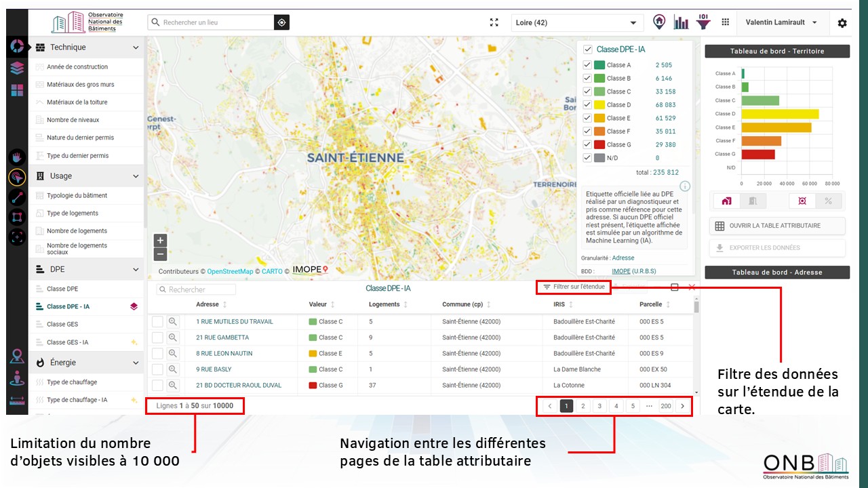
Task: Click Ouvrir la table attributaire button
Action: pyautogui.click(x=777, y=226)
